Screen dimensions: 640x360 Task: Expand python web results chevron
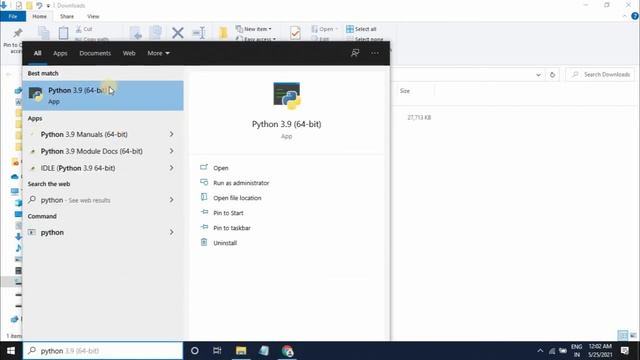coord(171,200)
